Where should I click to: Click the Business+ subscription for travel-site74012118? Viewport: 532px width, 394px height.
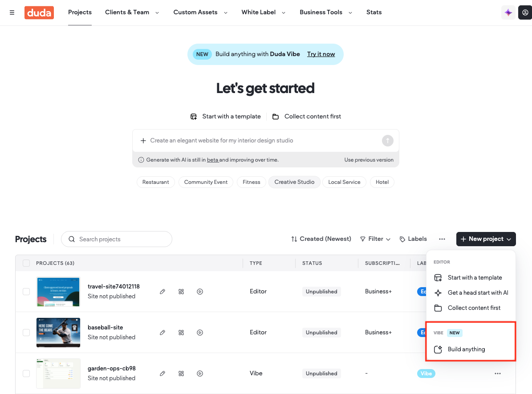pyautogui.click(x=378, y=292)
